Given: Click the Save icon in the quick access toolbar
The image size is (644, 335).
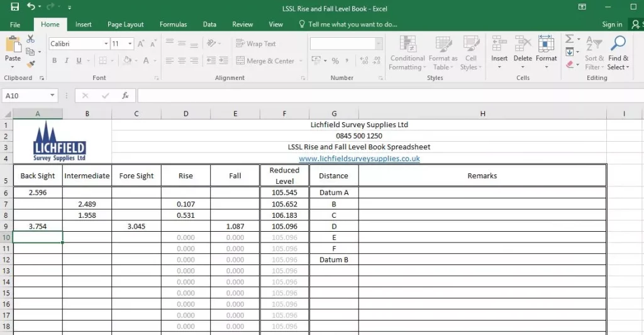Looking at the screenshot, I should [x=15, y=7].
